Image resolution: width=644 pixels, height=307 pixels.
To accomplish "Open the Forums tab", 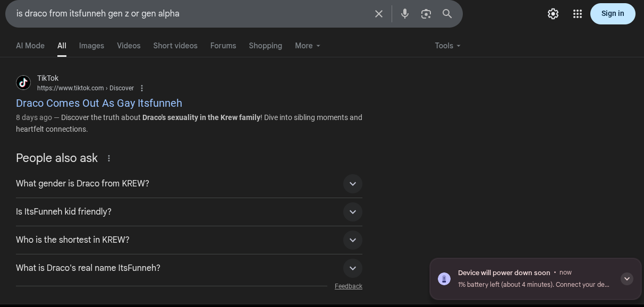I will (223, 46).
